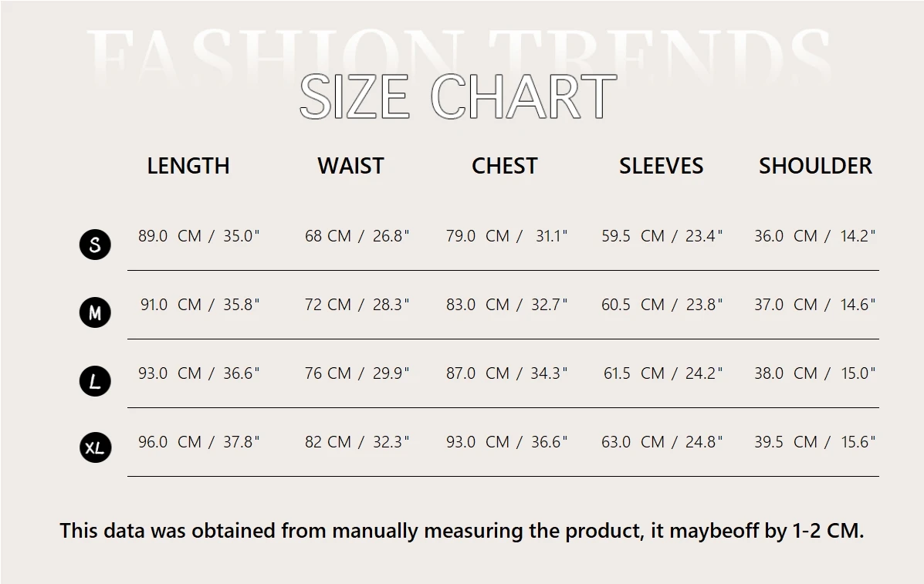Click the size L shoulder value 38.0 CM
924x584 pixels.
pyautogui.click(x=786, y=373)
